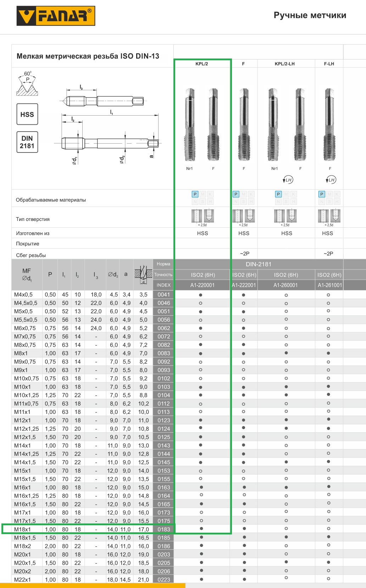
Task: Click the blind-hole icon in KPL/2 column
Action: [x=209, y=216]
